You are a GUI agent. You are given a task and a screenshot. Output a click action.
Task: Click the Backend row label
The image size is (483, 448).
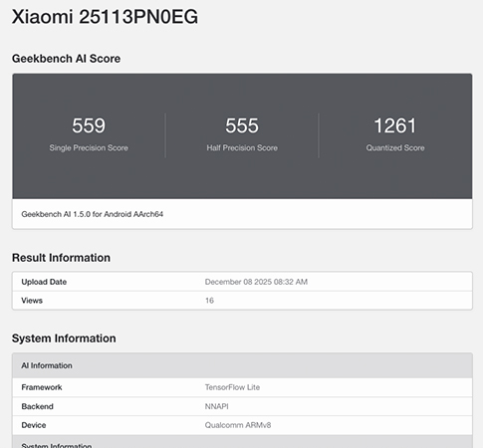coord(37,406)
